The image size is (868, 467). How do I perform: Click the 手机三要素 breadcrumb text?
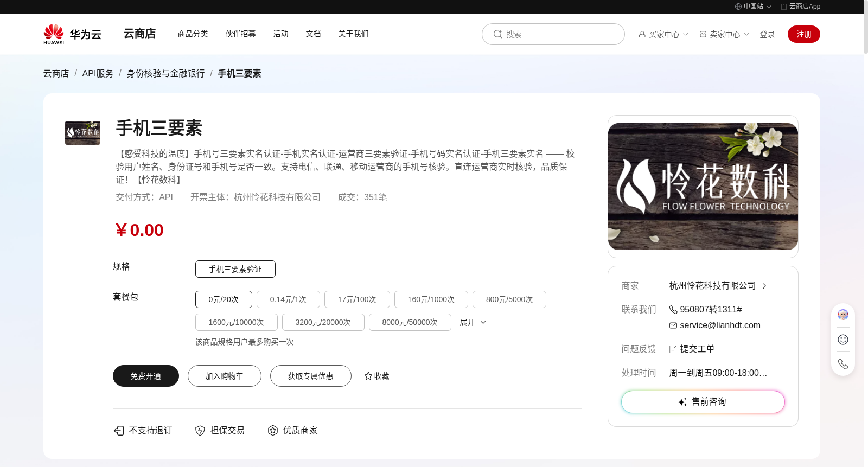point(239,73)
